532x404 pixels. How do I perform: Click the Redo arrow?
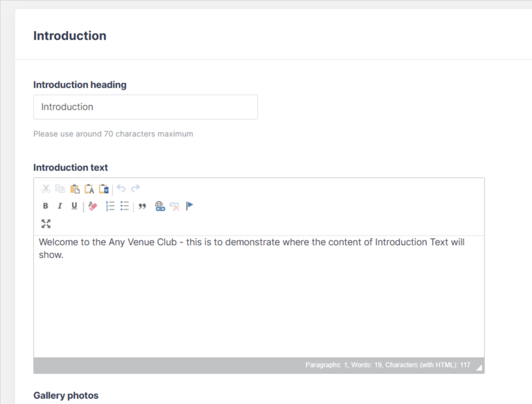(135, 189)
